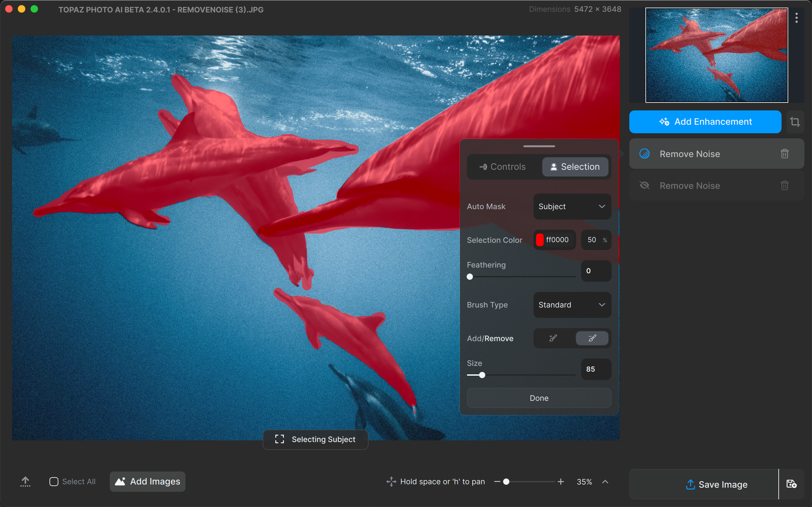
Task: Click the Add Enhancement button
Action: [x=705, y=122]
